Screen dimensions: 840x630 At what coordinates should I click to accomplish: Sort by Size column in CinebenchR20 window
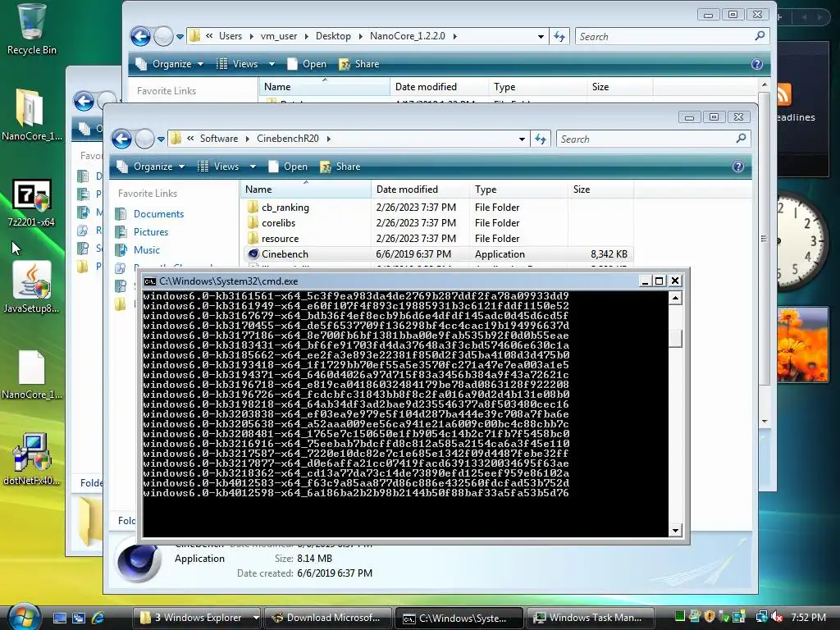coord(601,189)
